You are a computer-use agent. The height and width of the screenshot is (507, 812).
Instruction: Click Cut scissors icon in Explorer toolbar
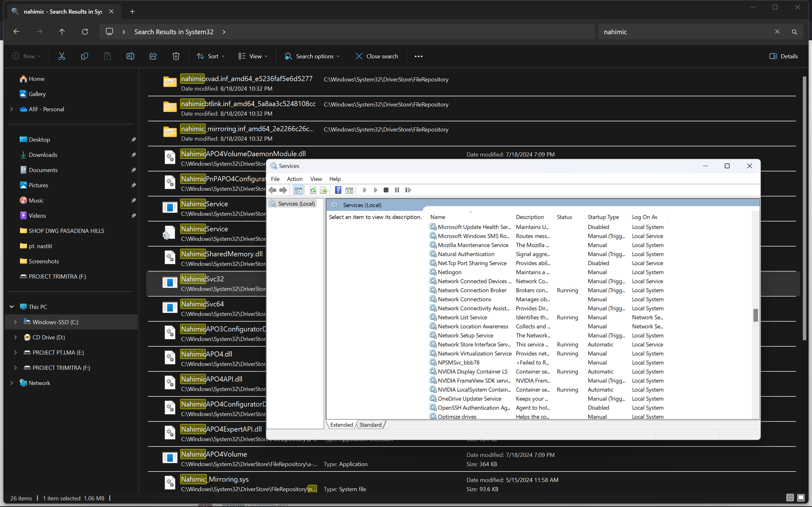pos(62,56)
